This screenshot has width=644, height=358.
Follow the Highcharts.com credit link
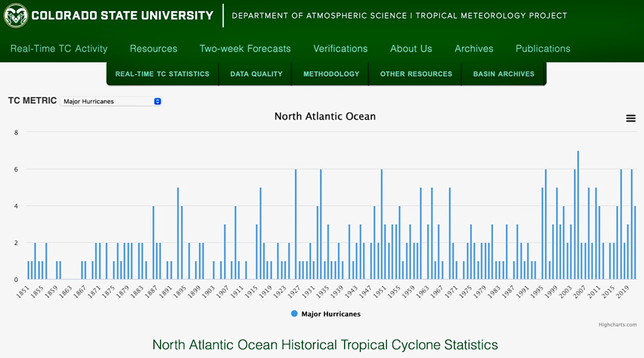point(618,324)
